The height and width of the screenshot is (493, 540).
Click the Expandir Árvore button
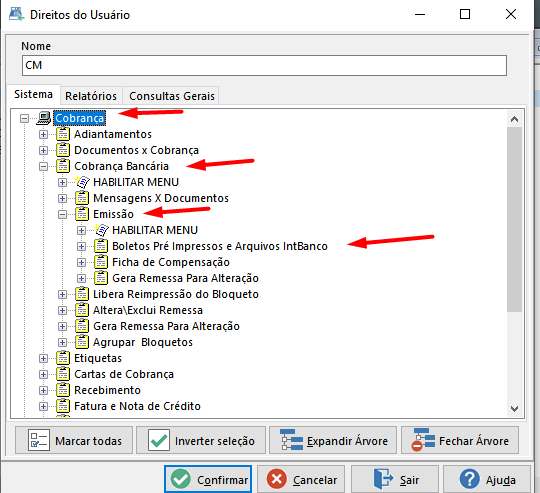click(x=333, y=440)
